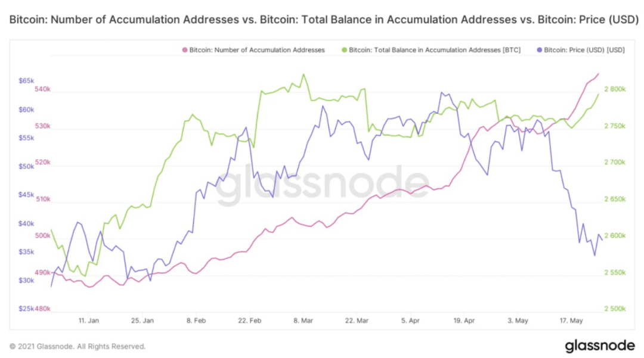This screenshot has height=358, width=644.
Task: Click the glassnode logo at bottom right
Action: click(x=600, y=345)
